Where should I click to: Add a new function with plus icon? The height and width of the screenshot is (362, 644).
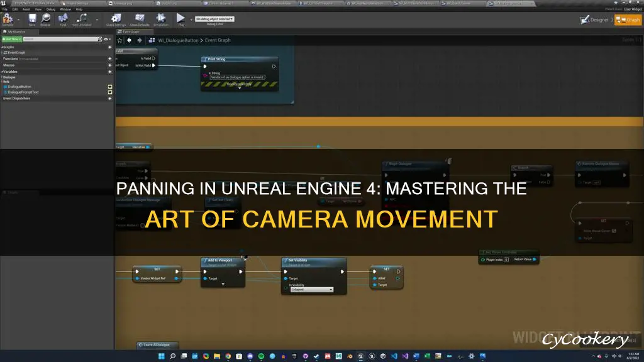109,58
